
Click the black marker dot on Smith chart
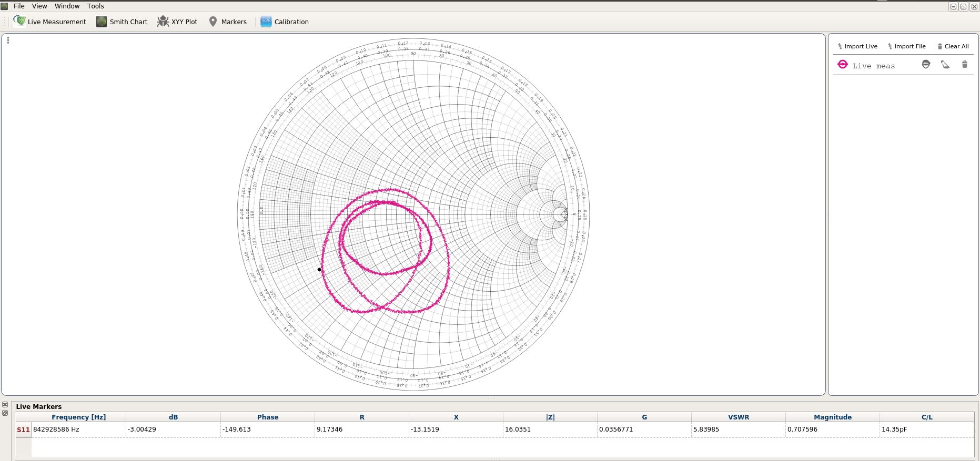coord(319,270)
